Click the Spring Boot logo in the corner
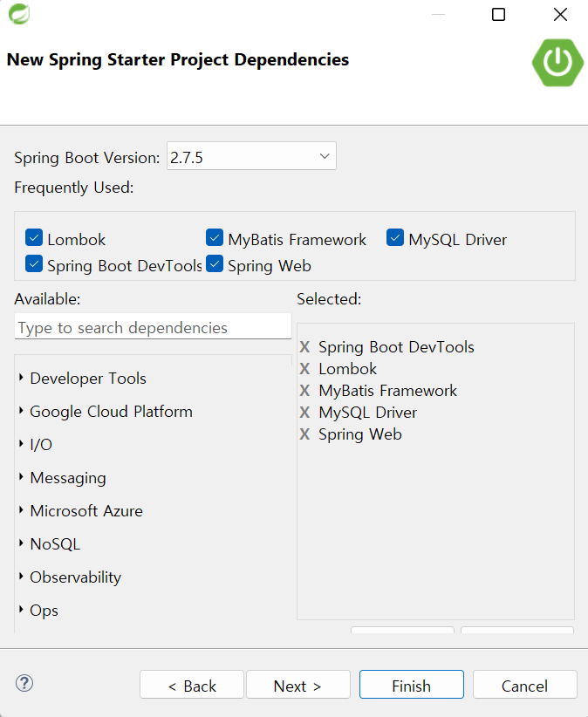 [x=557, y=63]
